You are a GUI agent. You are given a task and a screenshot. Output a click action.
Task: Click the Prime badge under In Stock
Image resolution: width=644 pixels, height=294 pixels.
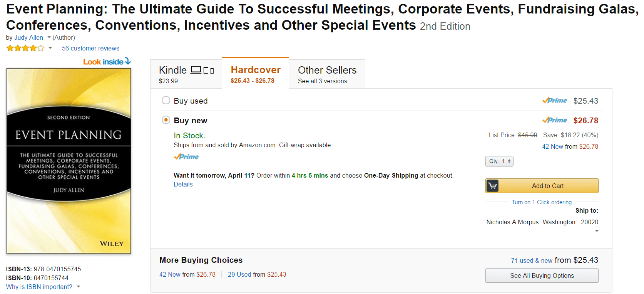click(x=186, y=157)
